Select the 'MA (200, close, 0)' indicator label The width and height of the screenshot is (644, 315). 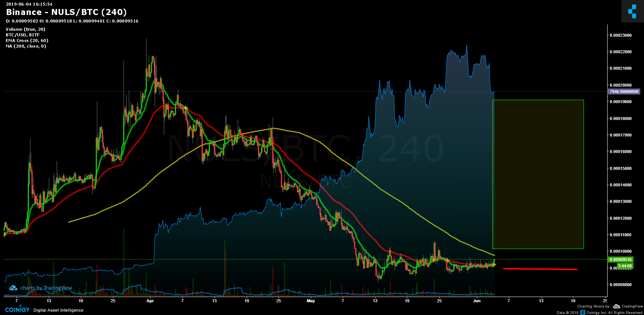tap(26, 46)
